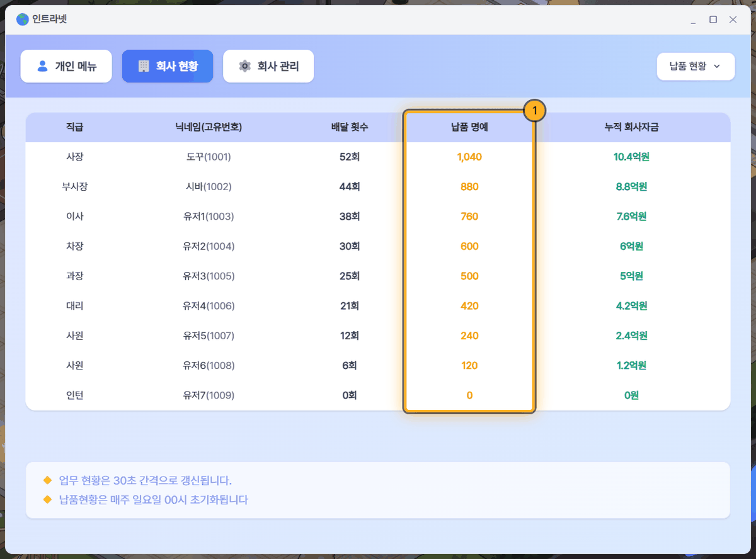Click the 880 honor value

click(469, 186)
